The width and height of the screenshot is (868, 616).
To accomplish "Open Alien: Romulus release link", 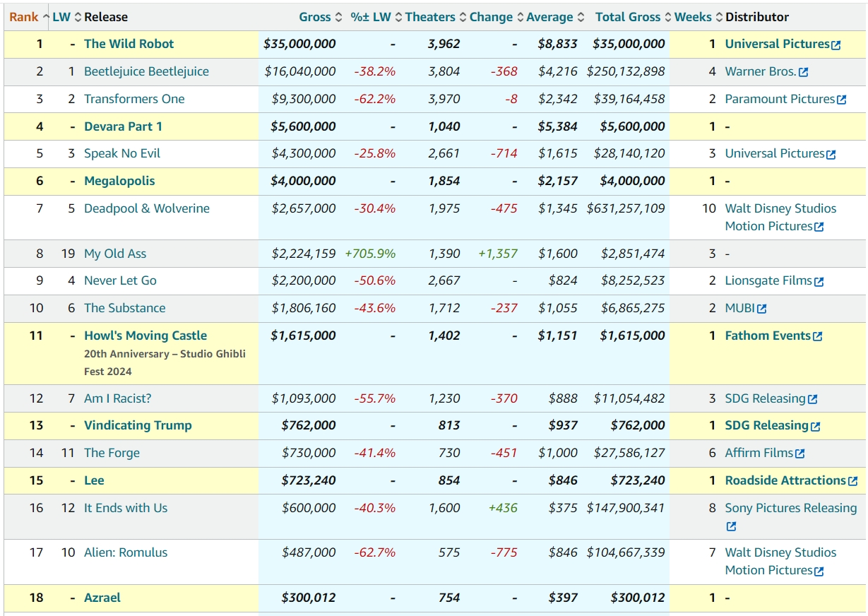I will pos(126,552).
